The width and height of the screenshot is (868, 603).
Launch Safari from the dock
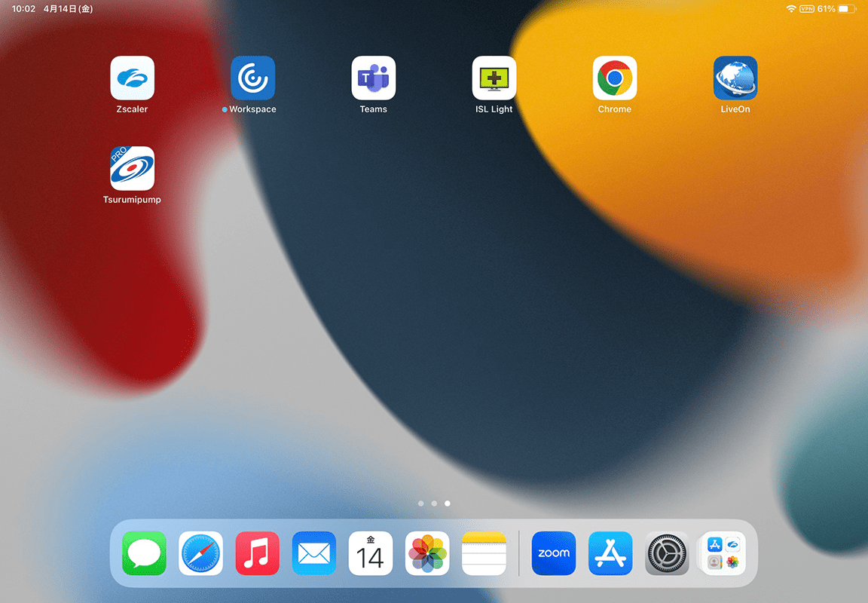200,553
